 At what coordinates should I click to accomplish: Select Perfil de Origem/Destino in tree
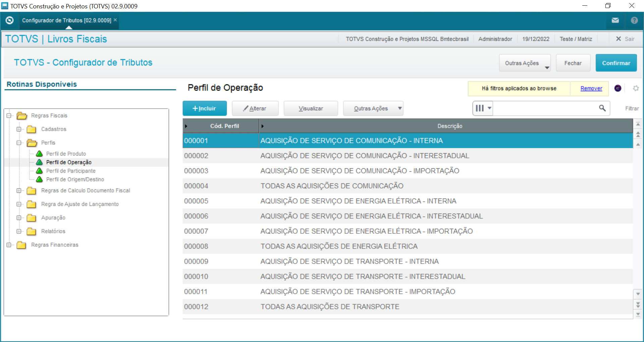[x=75, y=179]
